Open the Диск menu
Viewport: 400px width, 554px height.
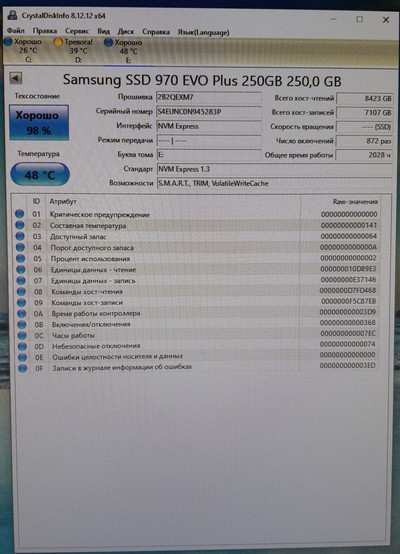click(x=126, y=32)
